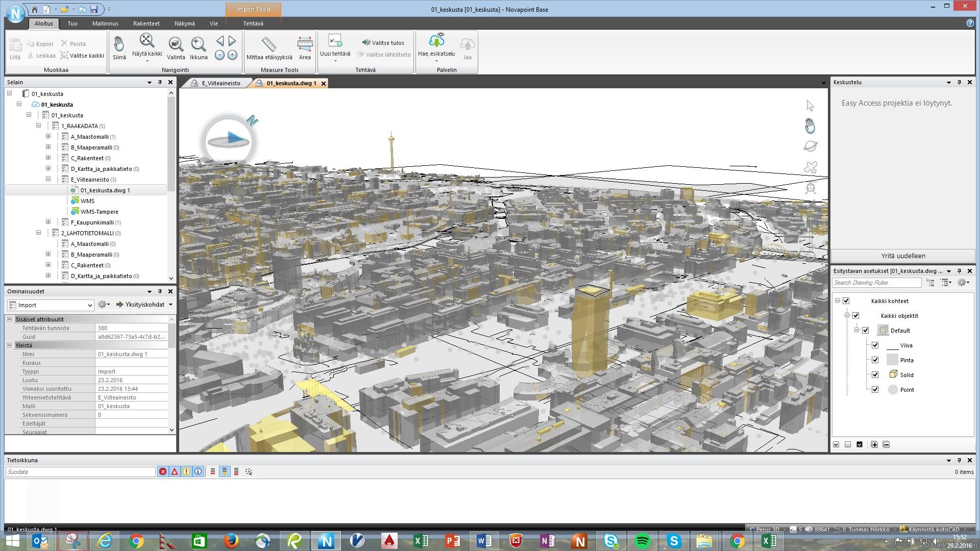This screenshot has height=551, width=980.
Task: Toggle warning triangle filter in Tietoikkuna
Action: click(175, 472)
